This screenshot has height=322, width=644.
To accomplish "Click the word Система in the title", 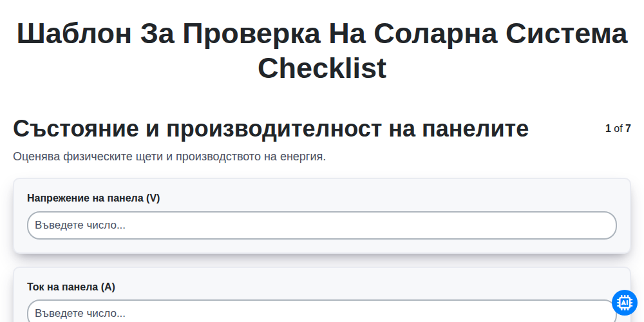I will click(x=567, y=33).
